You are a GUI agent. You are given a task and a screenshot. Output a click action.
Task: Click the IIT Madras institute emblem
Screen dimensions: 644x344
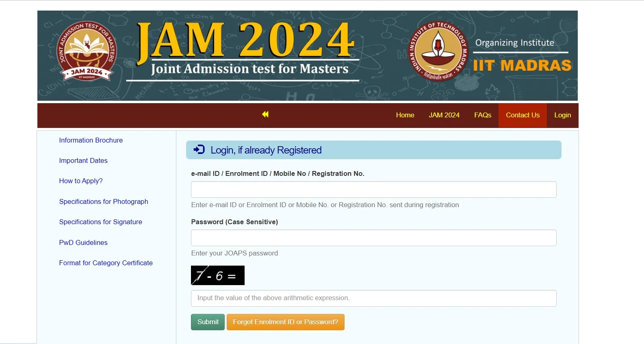point(438,51)
